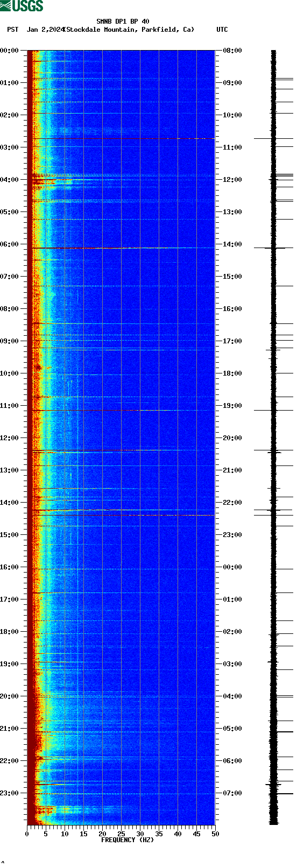Viewport: 297px width, 868px height.
Task: Click the UTC '06:00' time label
Action: [232, 761]
